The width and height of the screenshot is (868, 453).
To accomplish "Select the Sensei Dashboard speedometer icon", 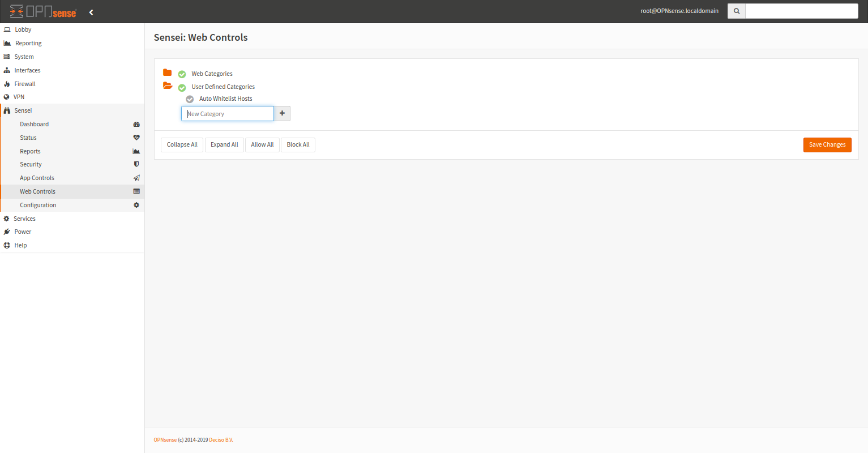I will click(x=136, y=124).
